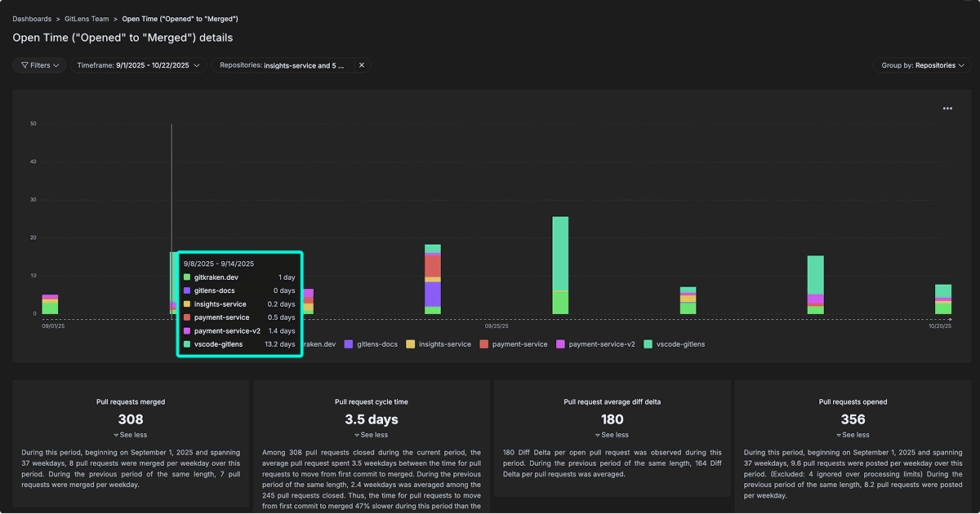Screen dimensions: 980x514
Task: Open the Timeframe date range dropdown
Action: tap(138, 65)
